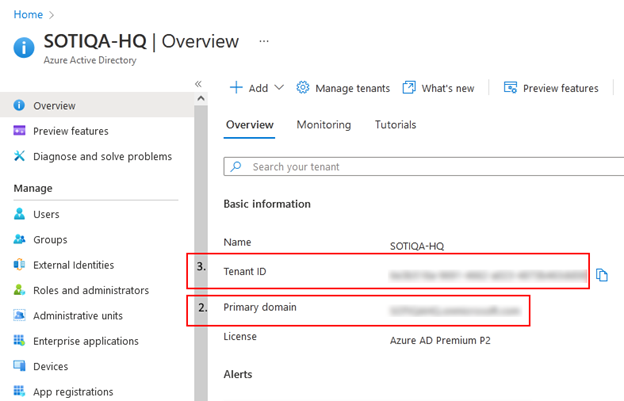
Task: Click the External Identities icon
Action: pyautogui.click(x=19, y=264)
